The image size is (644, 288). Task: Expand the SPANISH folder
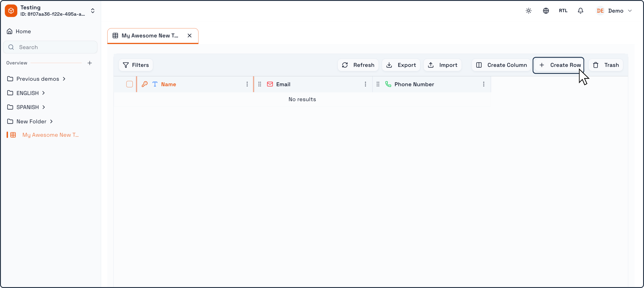click(26, 107)
